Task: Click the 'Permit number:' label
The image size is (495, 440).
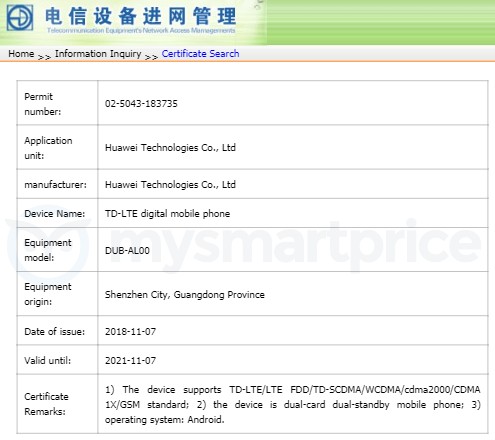Action: coord(43,104)
